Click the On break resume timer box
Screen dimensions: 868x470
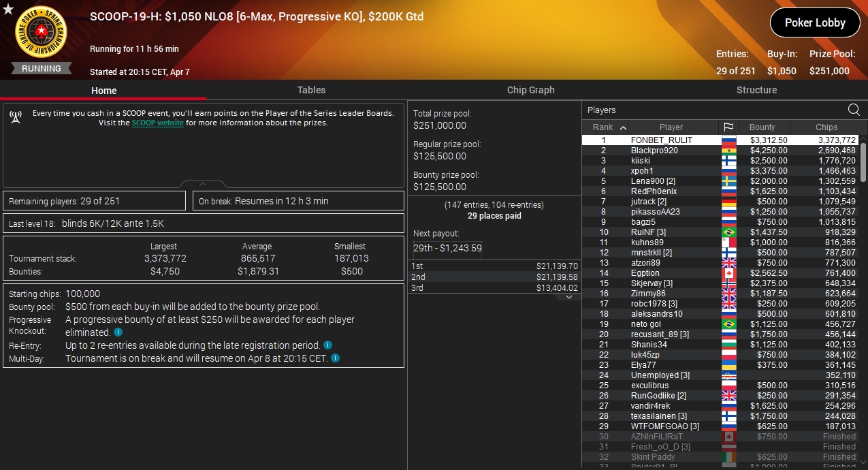(x=299, y=201)
